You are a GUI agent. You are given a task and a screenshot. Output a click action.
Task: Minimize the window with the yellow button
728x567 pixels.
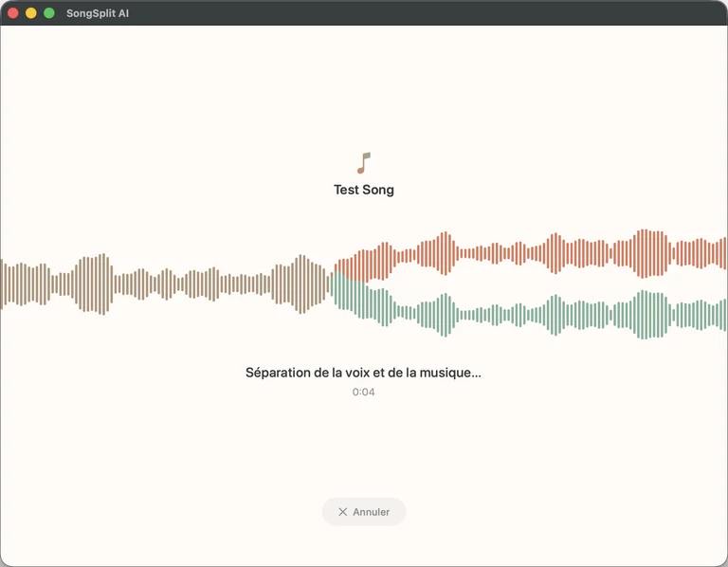pyautogui.click(x=31, y=13)
